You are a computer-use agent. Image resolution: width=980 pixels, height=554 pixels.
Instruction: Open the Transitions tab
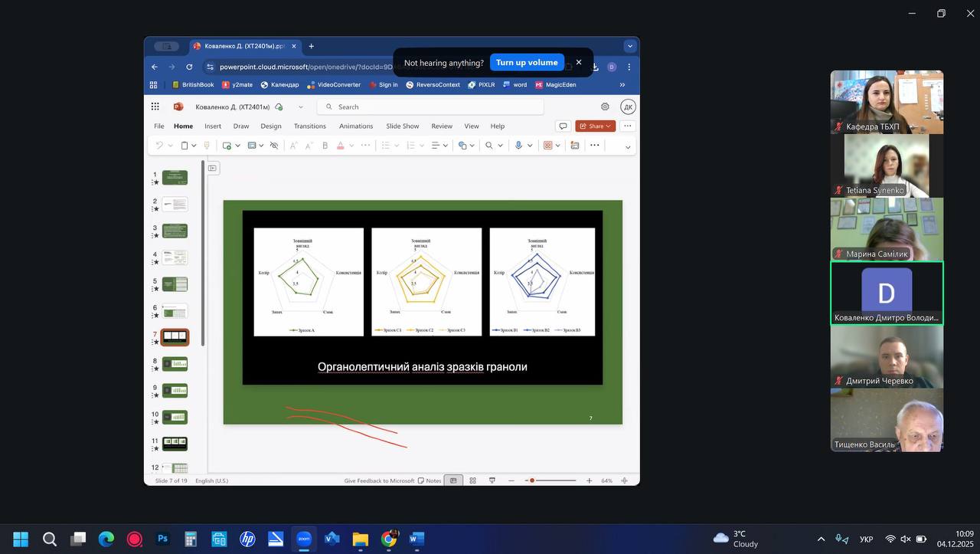309,126
